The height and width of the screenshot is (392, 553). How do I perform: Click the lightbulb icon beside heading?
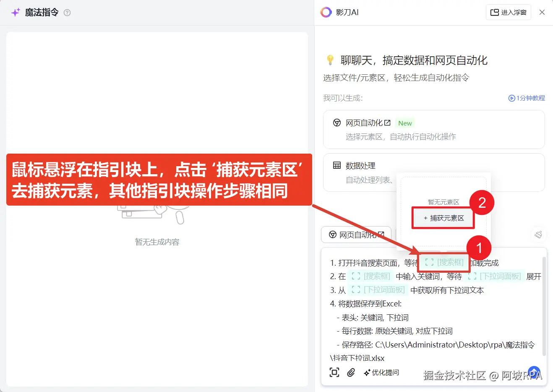tap(330, 60)
